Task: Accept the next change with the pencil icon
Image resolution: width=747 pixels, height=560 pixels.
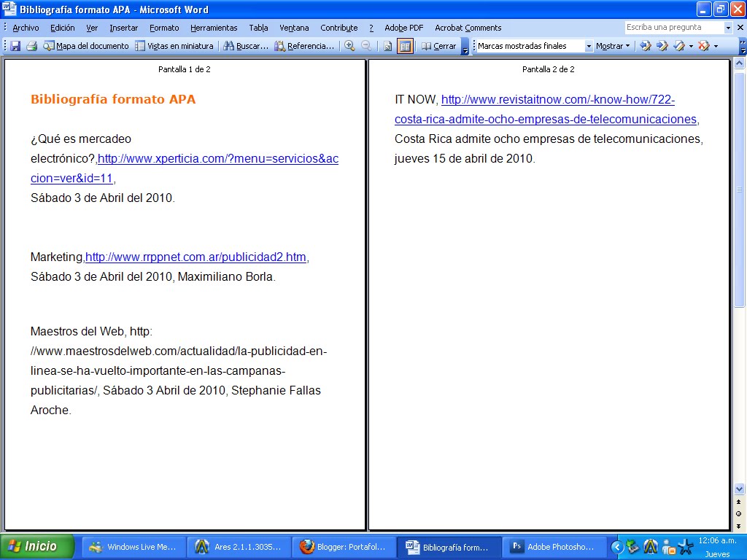Action: 681,45
